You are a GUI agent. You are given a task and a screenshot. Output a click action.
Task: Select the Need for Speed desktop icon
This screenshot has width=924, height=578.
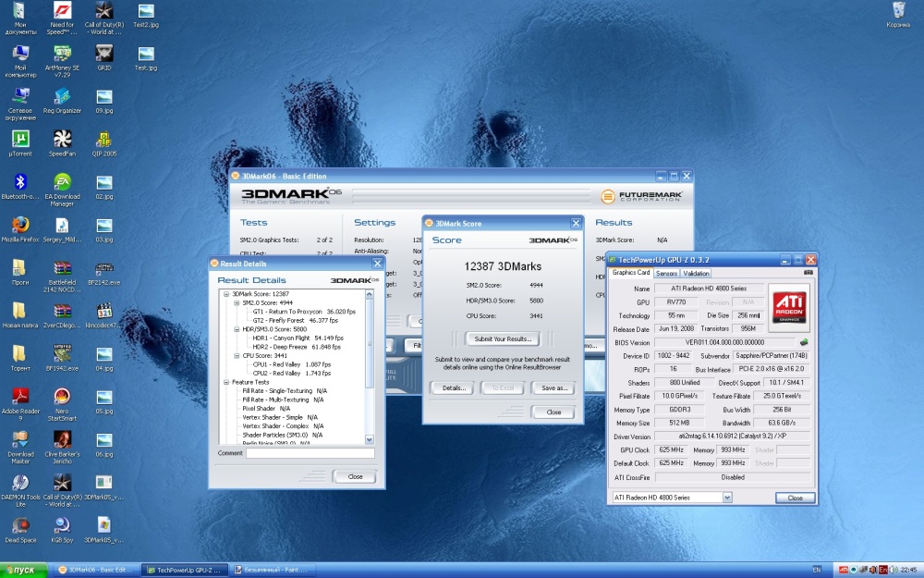[x=63, y=18]
